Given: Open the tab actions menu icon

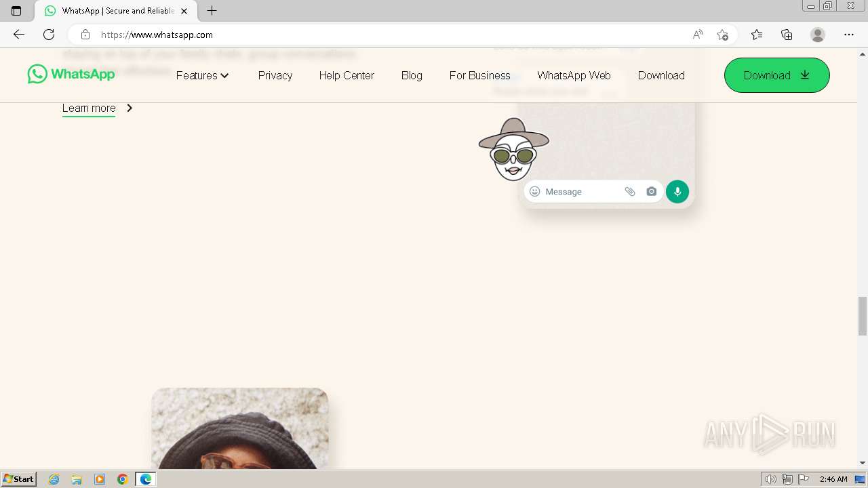Looking at the screenshot, I should click(x=16, y=11).
